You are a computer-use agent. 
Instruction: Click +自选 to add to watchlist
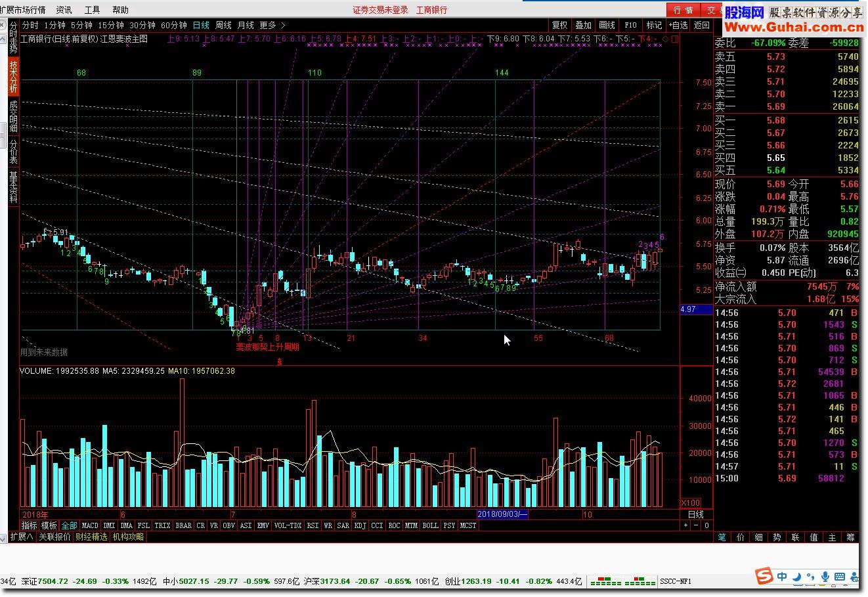click(678, 25)
